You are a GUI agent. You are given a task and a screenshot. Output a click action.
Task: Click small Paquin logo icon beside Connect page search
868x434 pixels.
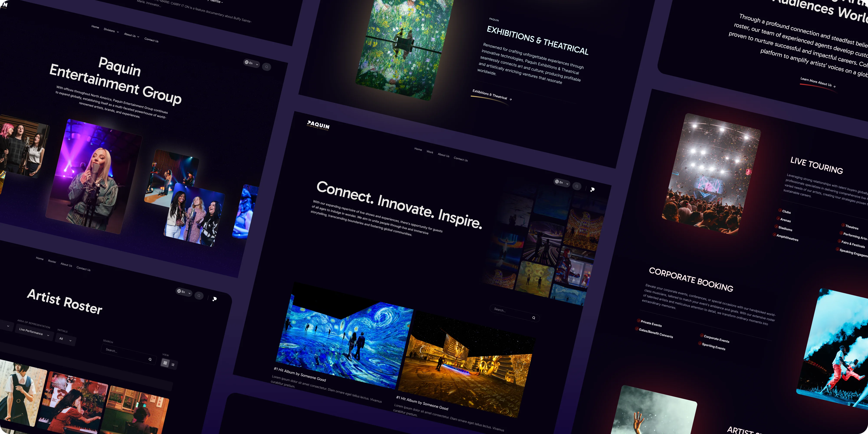pos(592,189)
